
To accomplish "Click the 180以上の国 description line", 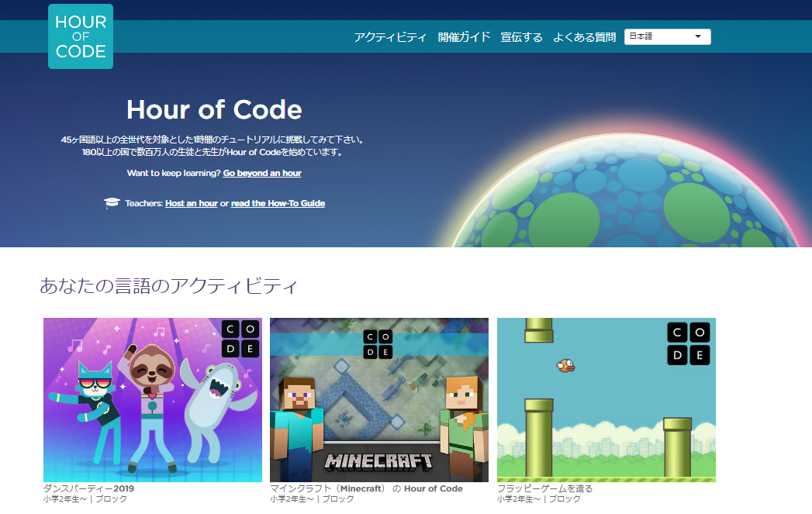I will (x=213, y=152).
